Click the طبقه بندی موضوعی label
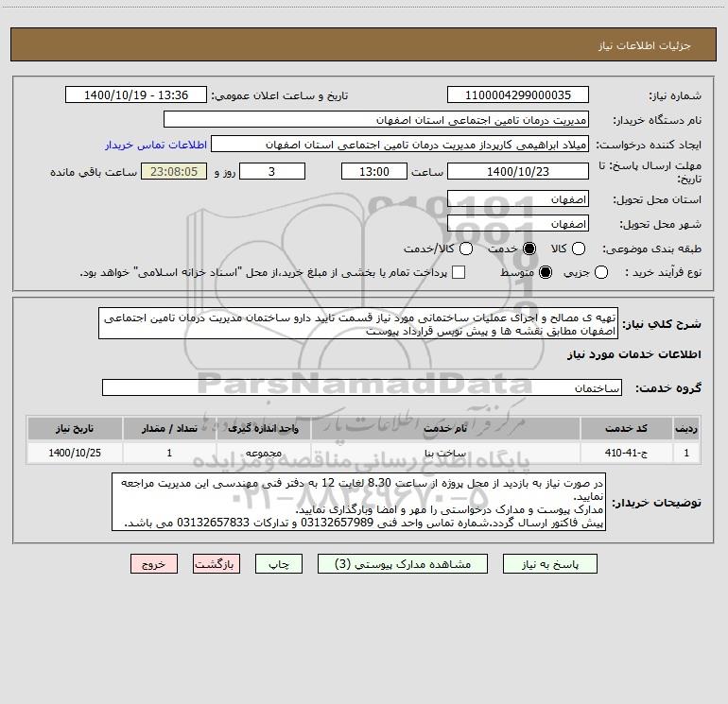Screen dimensions: 728x704 (x=651, y=249)
